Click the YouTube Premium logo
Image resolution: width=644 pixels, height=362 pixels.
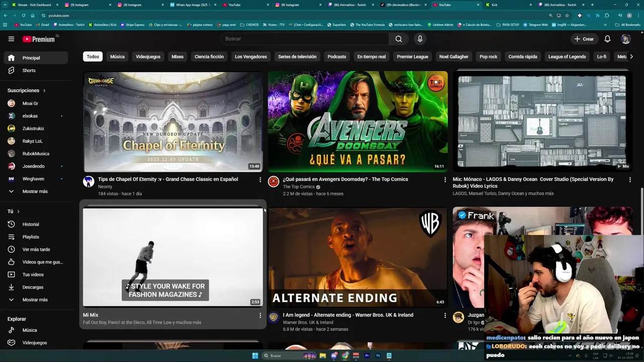(40, 39)
